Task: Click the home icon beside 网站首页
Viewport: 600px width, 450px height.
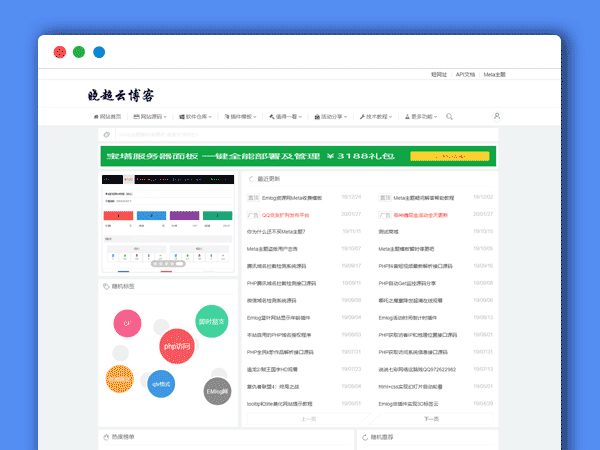Action: pos(94,117)
